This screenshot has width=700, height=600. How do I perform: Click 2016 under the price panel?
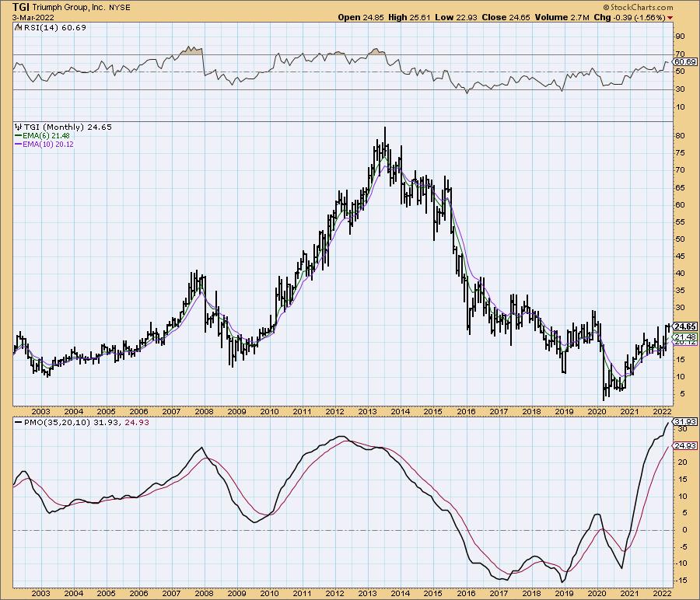click(x=466, y=411)
